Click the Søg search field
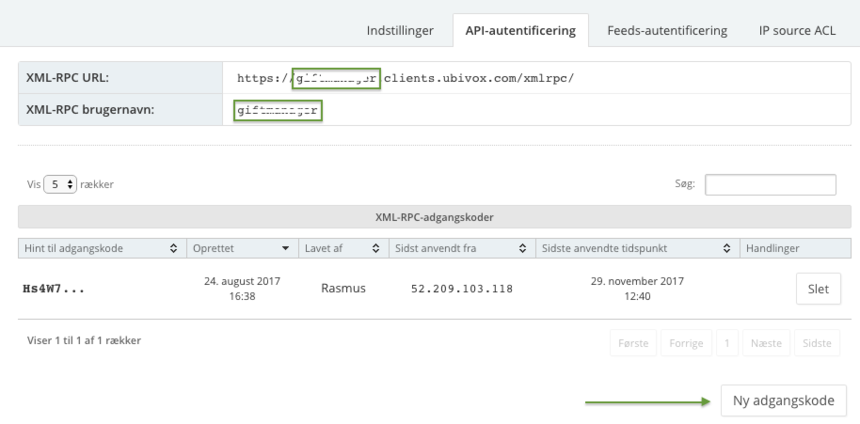 point(770,185)
